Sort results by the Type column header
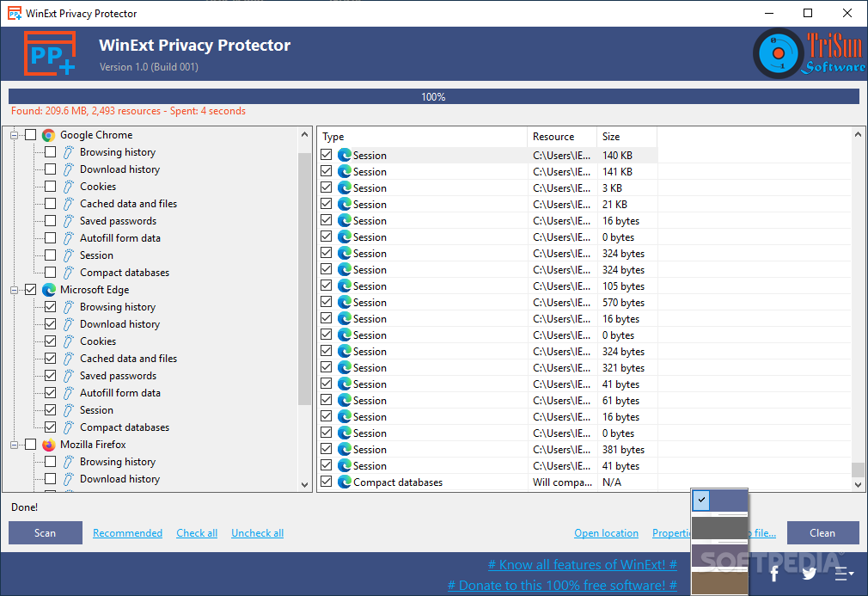Image resolution: width=868 pixels, height=596 pixels. pyautogui.click(x=422, y=137)
